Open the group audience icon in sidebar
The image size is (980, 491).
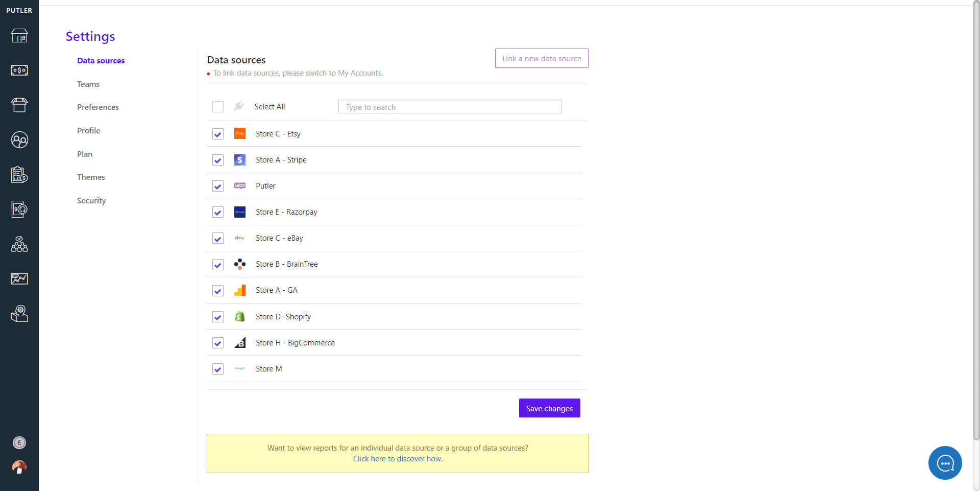click(19, 244)
